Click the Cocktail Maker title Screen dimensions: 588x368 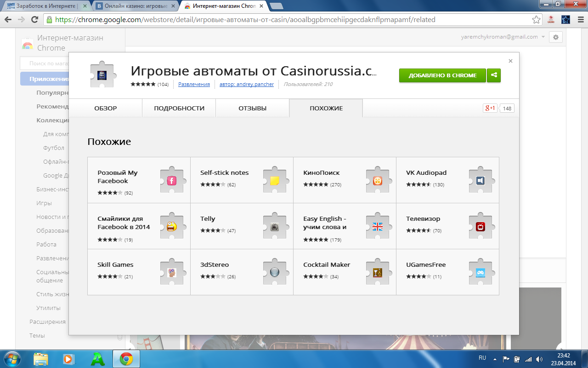(327, 264)
